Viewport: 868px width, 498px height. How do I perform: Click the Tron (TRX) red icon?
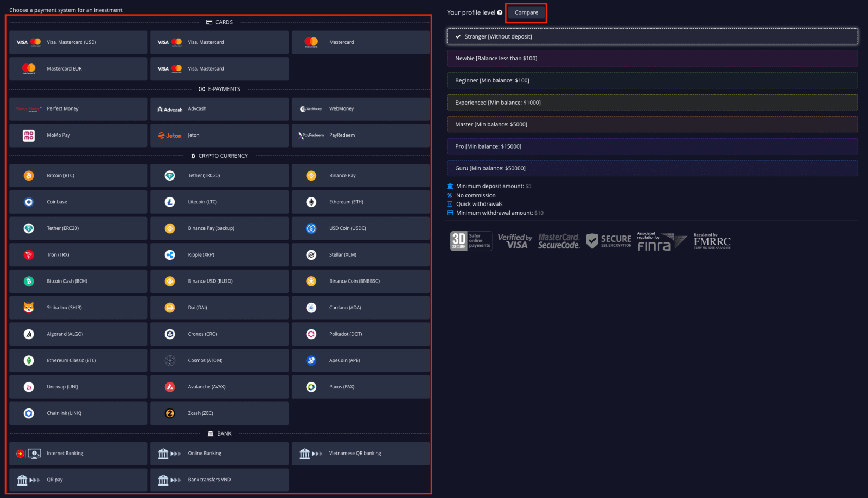[29, 255]
